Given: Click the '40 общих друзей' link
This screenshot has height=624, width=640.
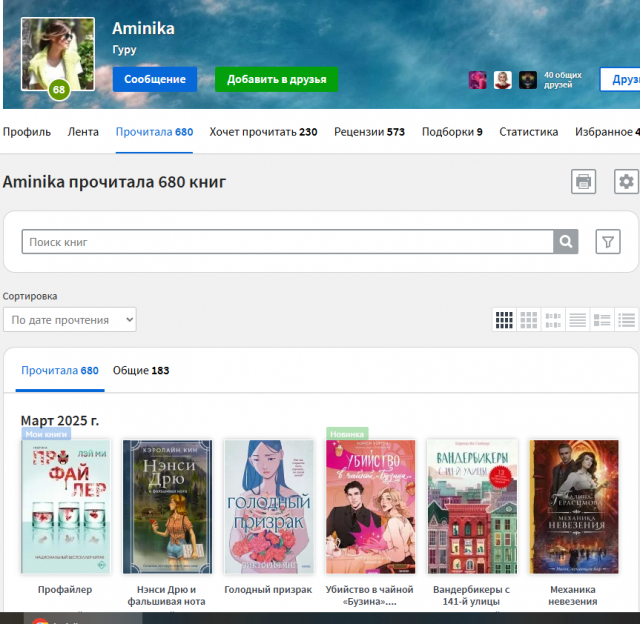Looking at the screenshot, I should [x=562, y=80].
